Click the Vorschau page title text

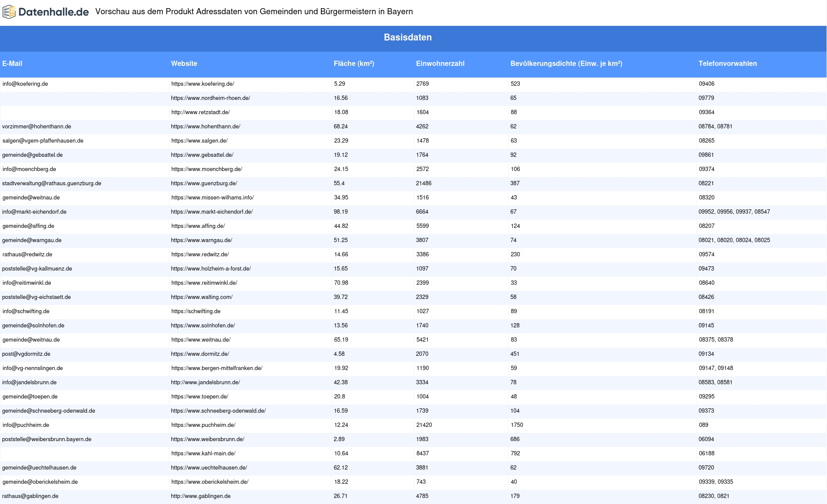tap(254, 12)
